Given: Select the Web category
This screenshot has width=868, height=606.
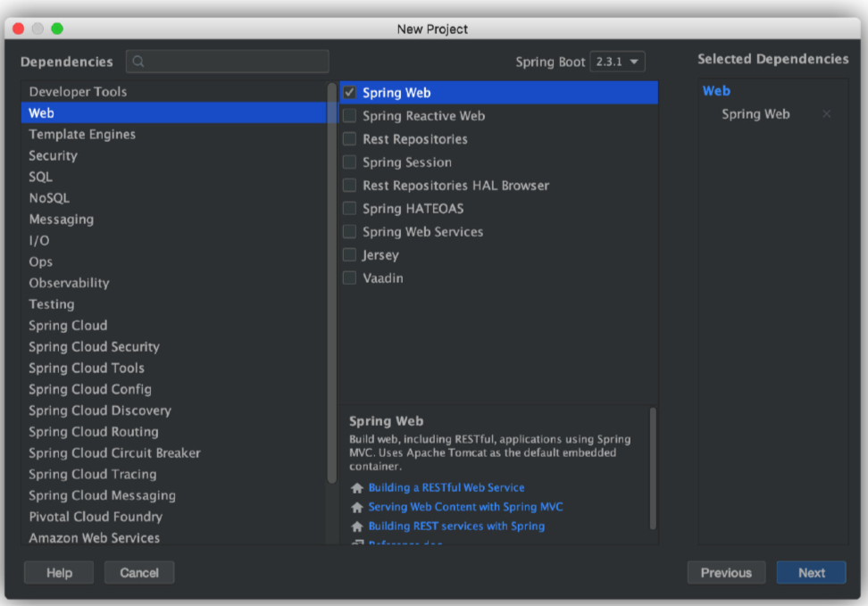Looking at the screenshot, I should coord(174,112).
